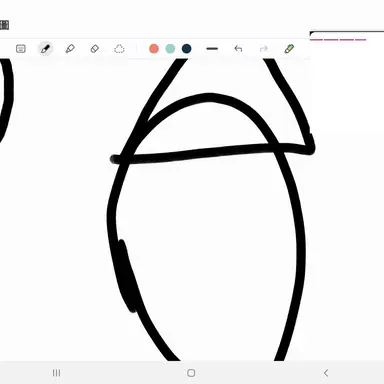
Task: Go to home screen via navigation bar
Action: pos(191,373)
